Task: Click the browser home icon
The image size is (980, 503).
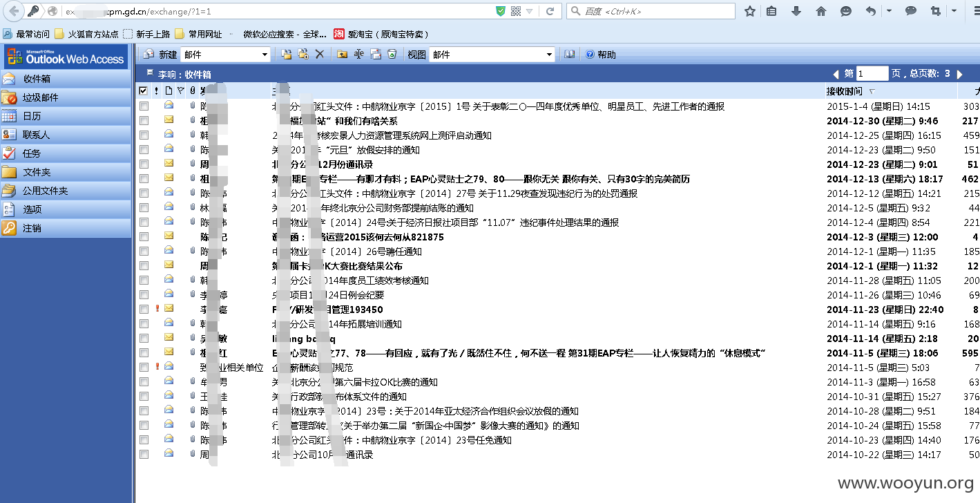Action: [x=821, y=11]
